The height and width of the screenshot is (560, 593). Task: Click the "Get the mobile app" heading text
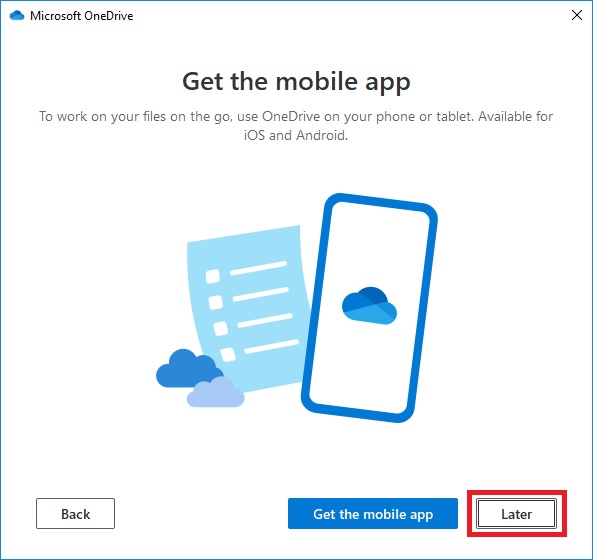pos(296,81)
